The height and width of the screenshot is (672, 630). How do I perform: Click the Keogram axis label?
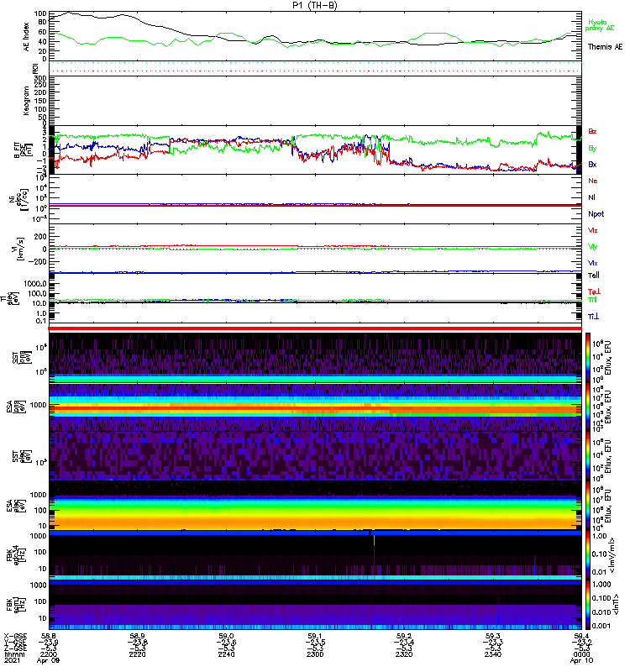pos(26,101)
